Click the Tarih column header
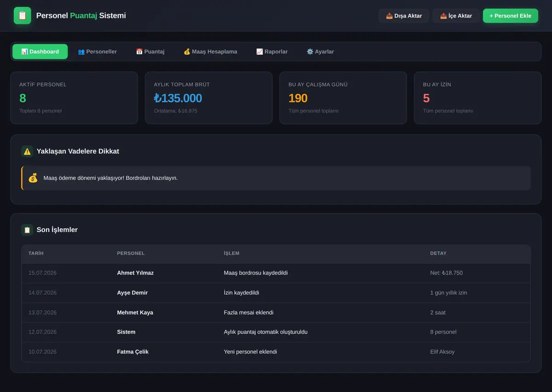The image size is (552, 392). pos(36,254)
